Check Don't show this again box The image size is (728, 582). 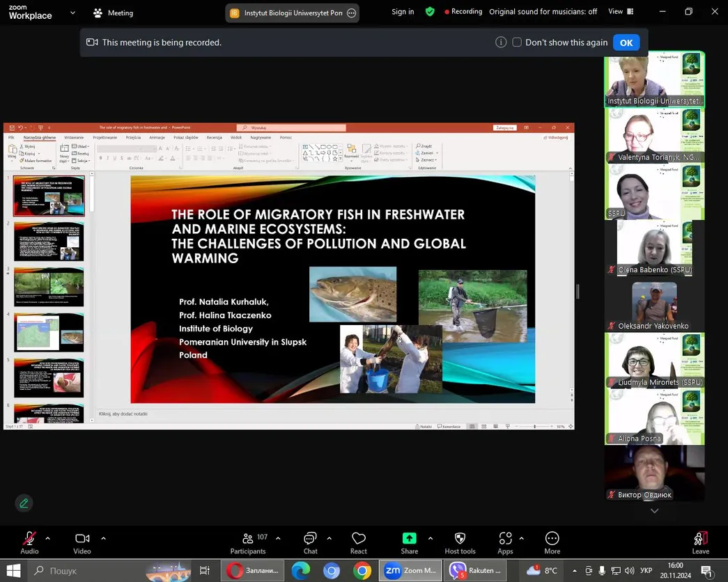click(x=517, y=42)
